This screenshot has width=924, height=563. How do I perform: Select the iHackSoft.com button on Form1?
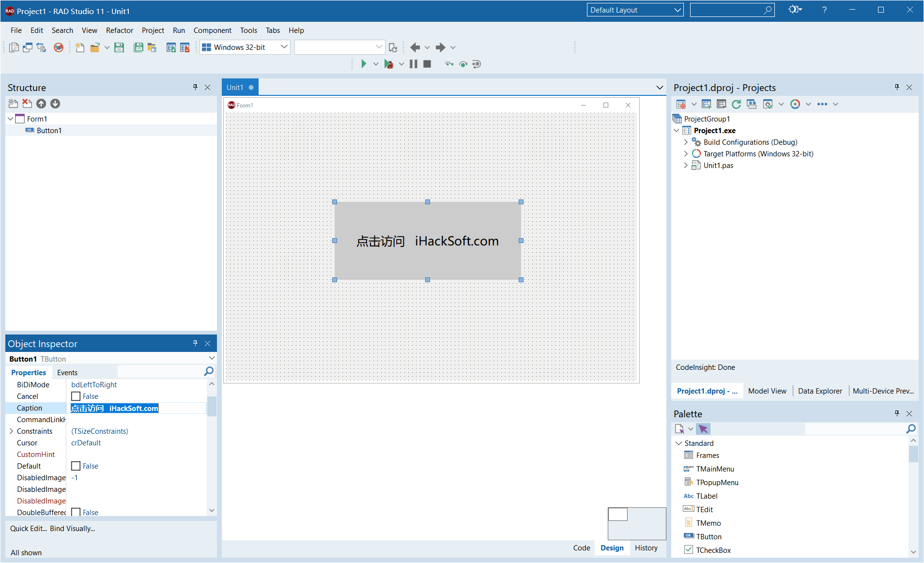pyautogui.click(x=428, y=241)
